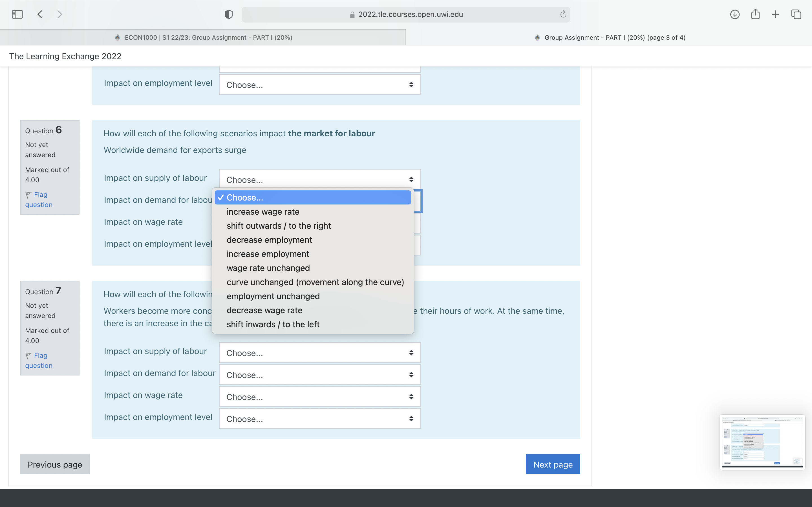
Task: Click the Next page button
Action: pyautogui.click(x=553, y=464)
